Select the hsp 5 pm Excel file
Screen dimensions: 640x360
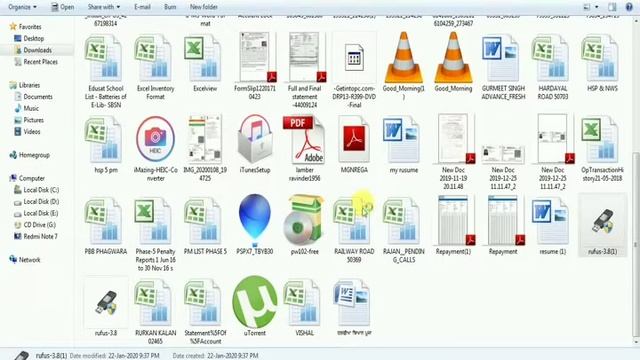(x=106, y=144)
